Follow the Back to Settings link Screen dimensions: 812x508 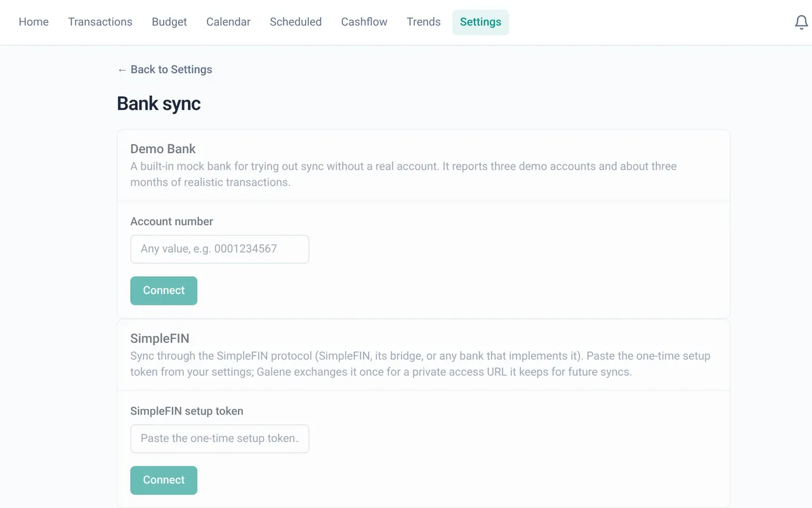[x=165, y=70]
